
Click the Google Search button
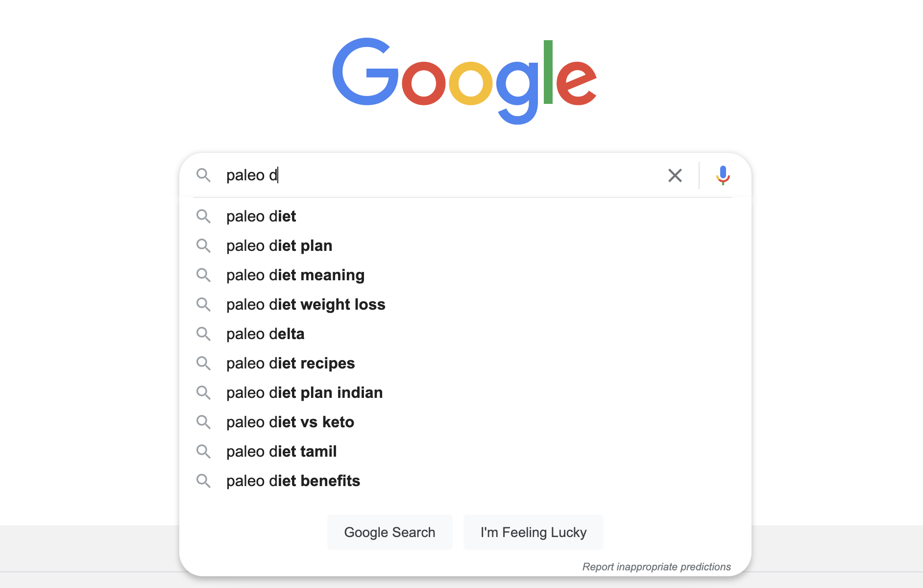coord(390,532)
